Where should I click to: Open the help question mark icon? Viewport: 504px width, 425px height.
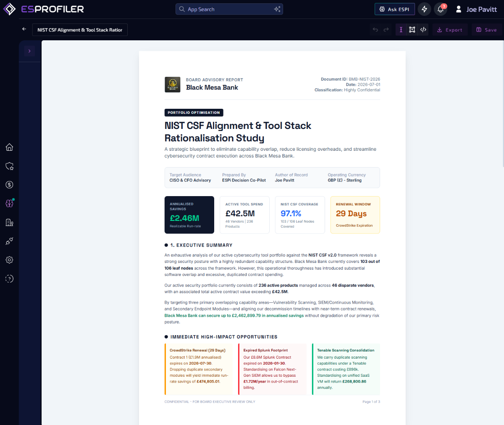pyautogui.click(x=9, y=278)
